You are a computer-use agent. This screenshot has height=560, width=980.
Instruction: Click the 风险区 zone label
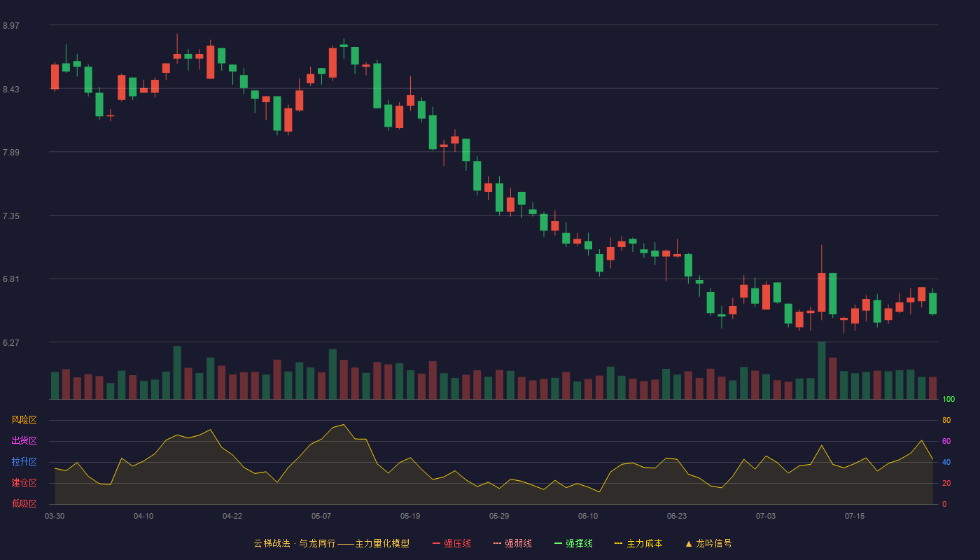click(24, 420)
